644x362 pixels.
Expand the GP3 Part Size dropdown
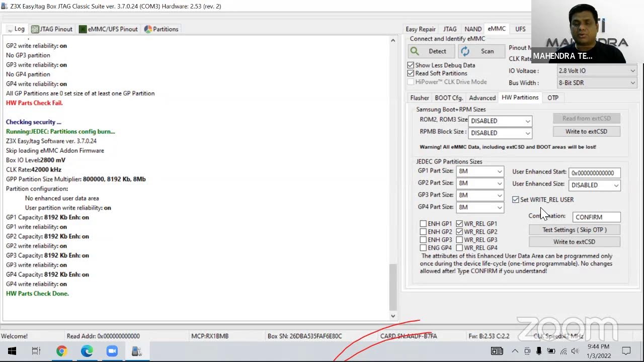480,195
